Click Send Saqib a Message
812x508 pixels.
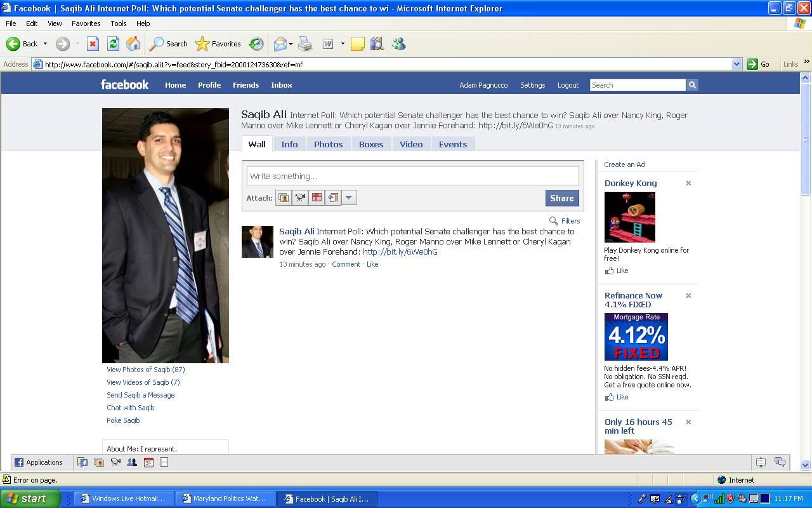coord(141,395)
